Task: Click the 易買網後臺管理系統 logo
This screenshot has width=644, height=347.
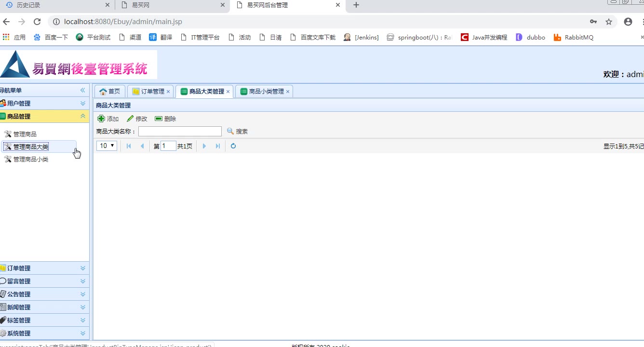Action: click(x=79, y=65)
